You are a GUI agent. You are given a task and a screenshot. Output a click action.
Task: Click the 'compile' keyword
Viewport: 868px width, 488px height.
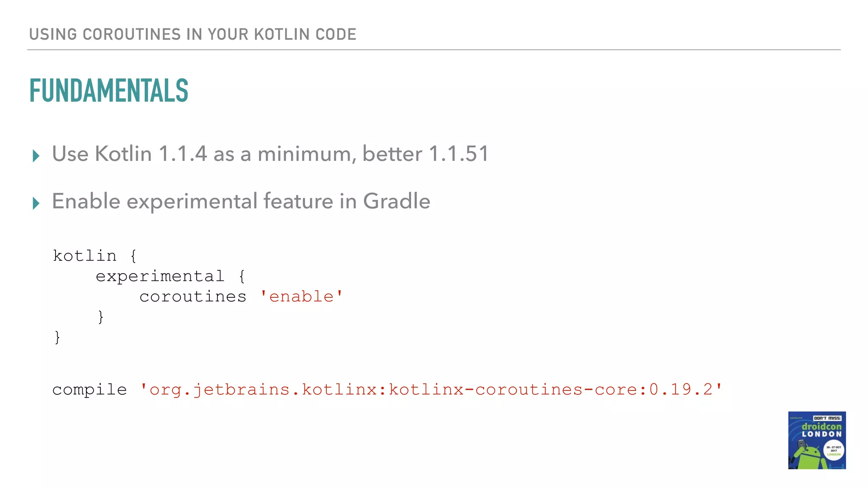click(89, 389)
